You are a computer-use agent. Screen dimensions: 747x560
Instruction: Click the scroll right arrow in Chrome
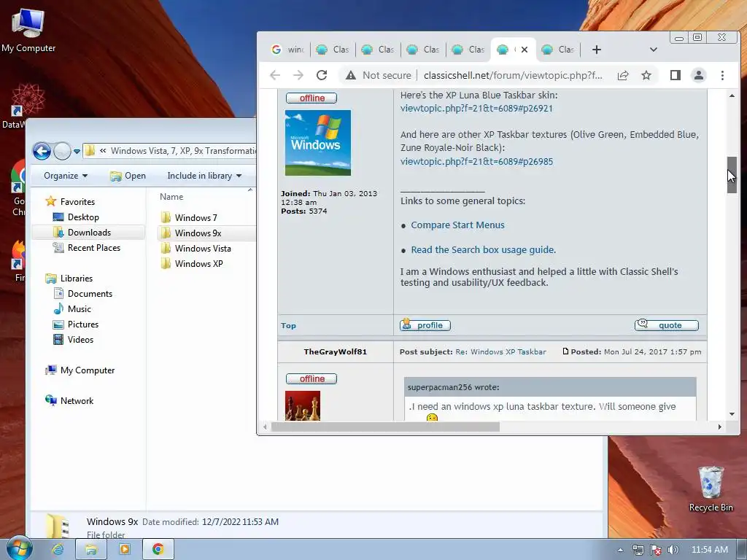[720, 427]
